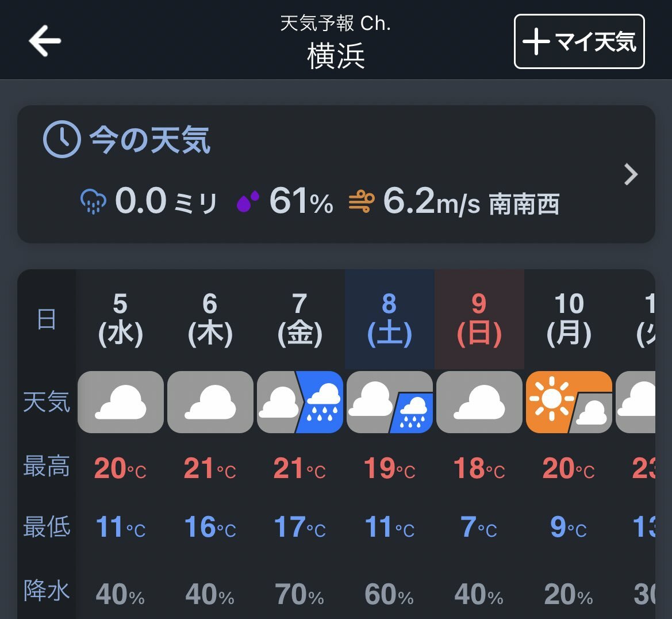Select the 9 (日) date column header
The width and height of the screenshot is (672, 619).
point(479,319)
